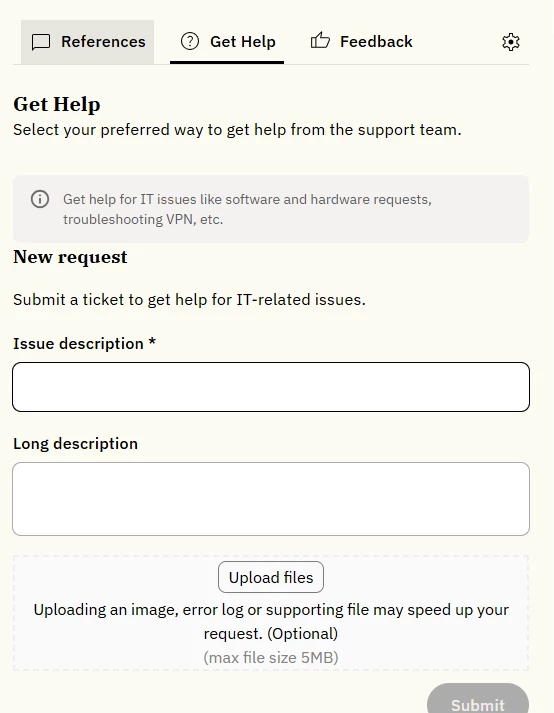Open the settings gear icon

click(x=510, y=42)
